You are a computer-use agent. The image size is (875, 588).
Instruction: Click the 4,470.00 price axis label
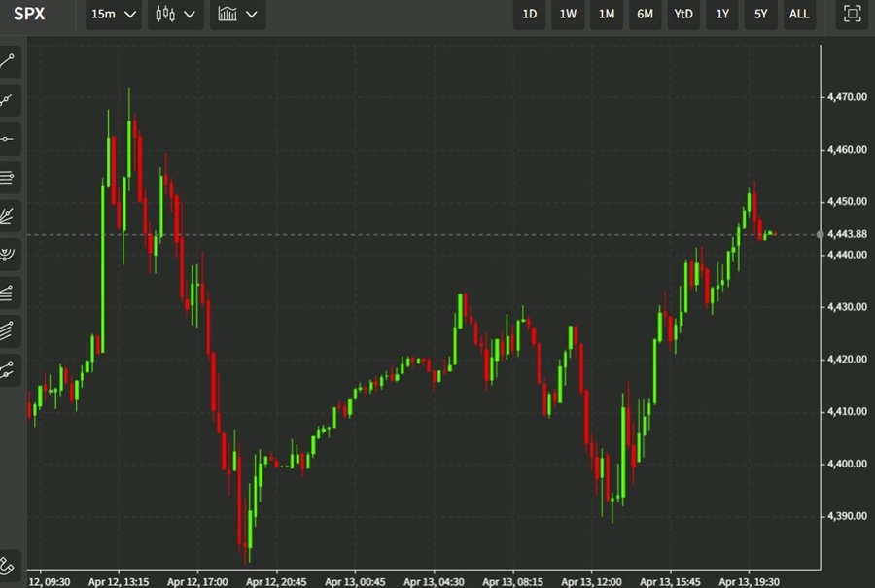847,97
